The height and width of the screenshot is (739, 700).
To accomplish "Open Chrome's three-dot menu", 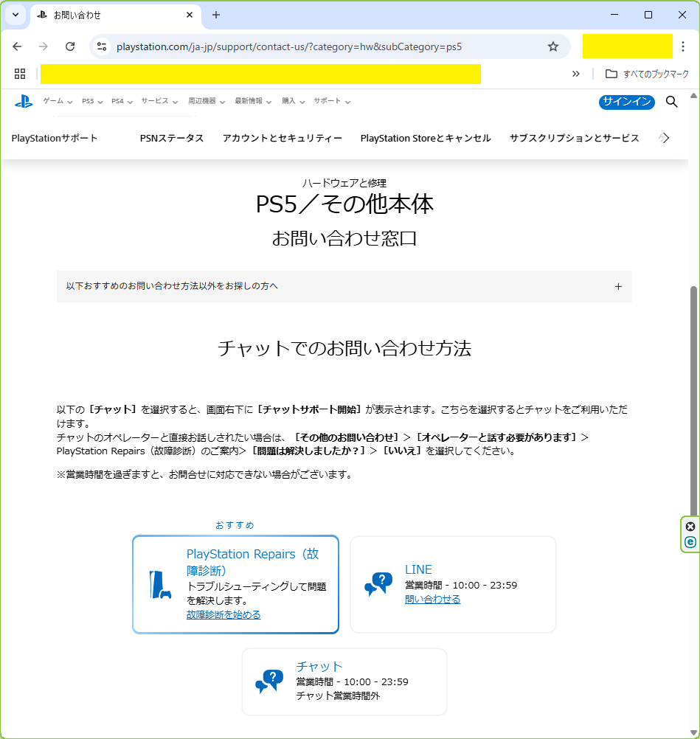I will (x=683, y=46).
